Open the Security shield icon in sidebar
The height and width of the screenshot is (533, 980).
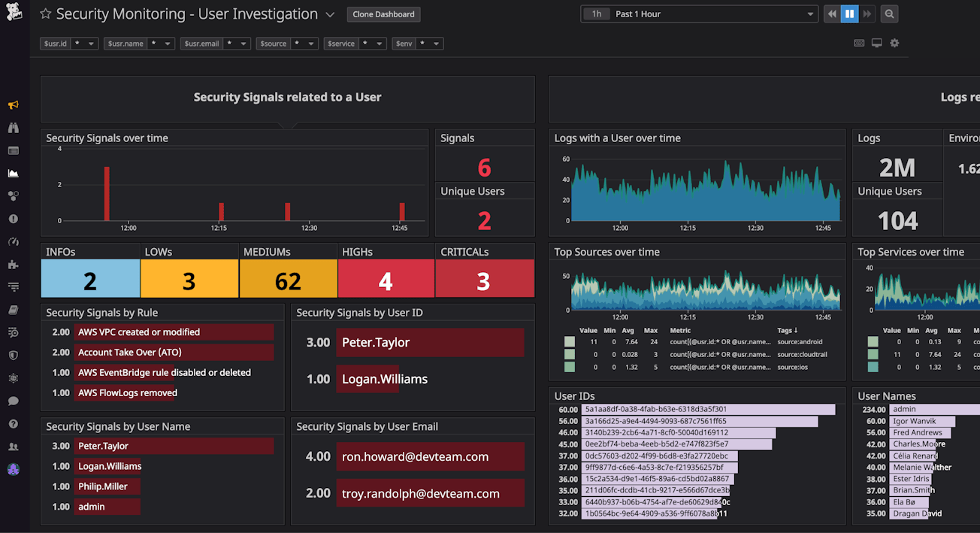(x=13, y=356)
